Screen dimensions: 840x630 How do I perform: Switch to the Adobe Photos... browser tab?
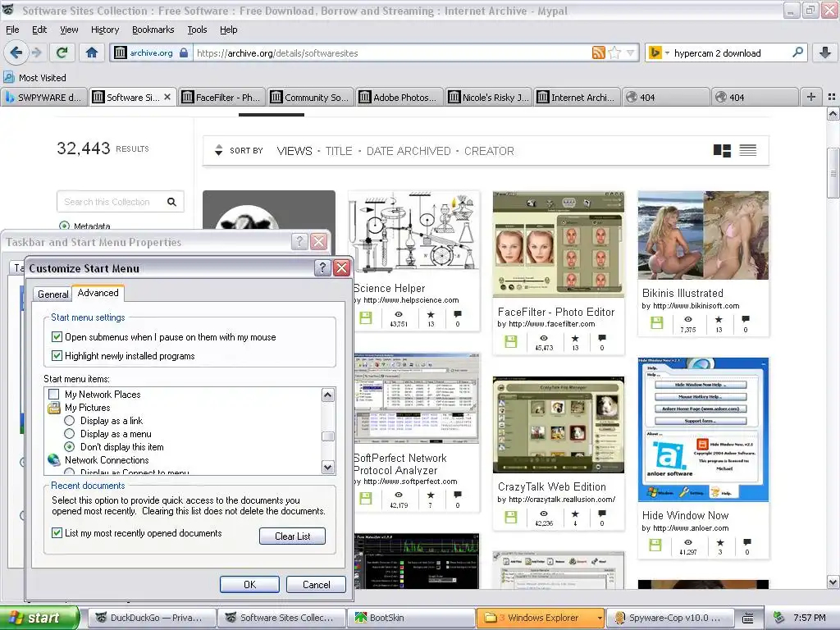pos(399,97)
